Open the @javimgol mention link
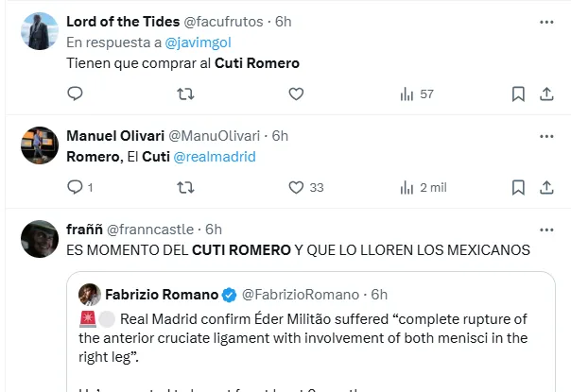Image resolution: width=571 pixels, height=392 pixels. click(x=199, y=42)
